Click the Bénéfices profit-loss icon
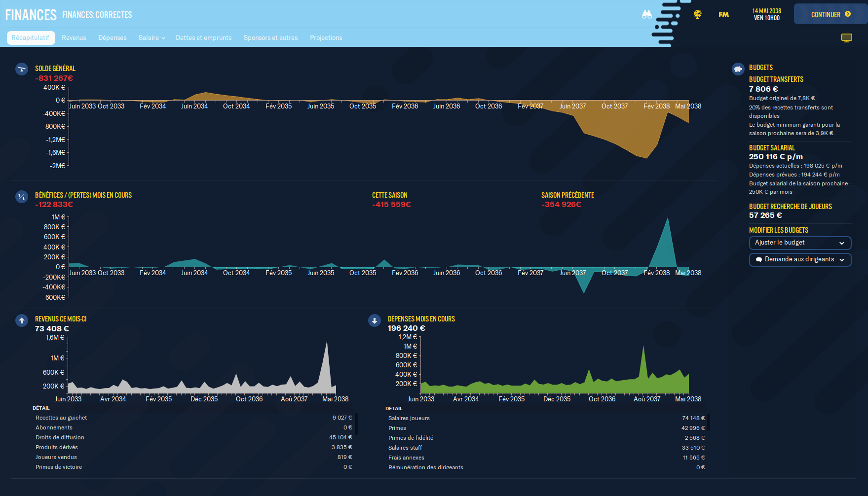868x496 pixels. tap(22, 197)
